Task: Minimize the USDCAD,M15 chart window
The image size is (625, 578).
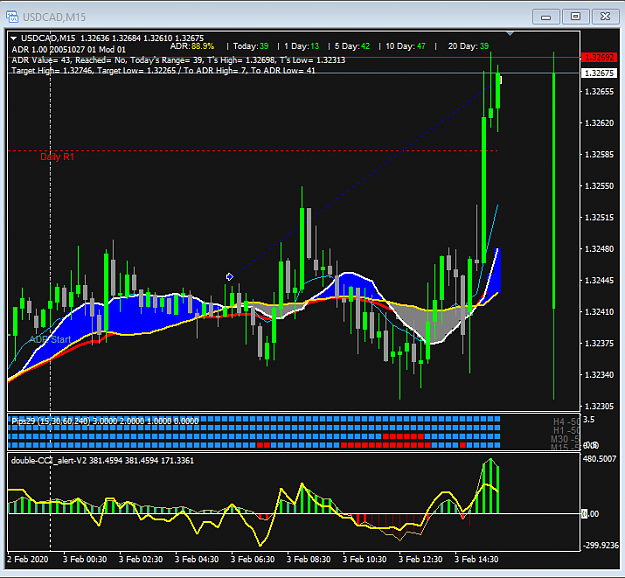Action: coord(546,17)
